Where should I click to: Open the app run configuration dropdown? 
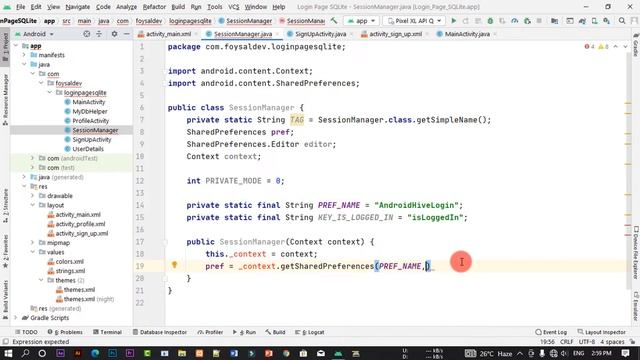pos(362,20)
